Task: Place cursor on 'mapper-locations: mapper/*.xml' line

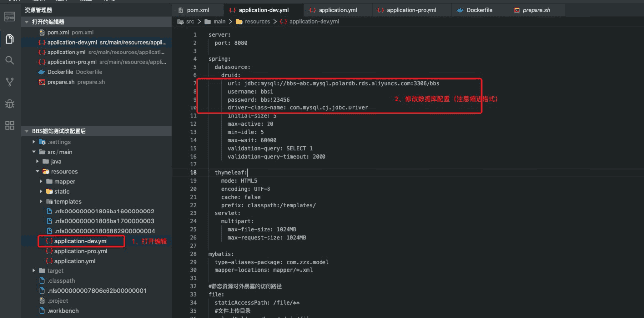Action: click(x=264, y=270)
